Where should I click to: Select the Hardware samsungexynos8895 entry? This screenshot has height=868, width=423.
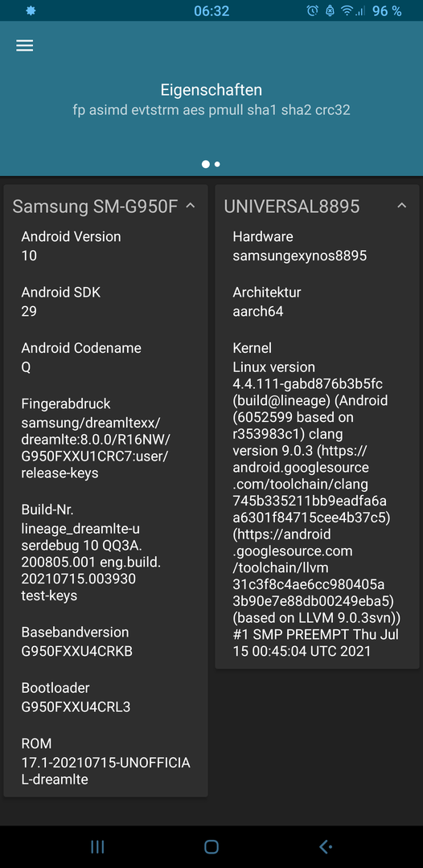(317, 246)
